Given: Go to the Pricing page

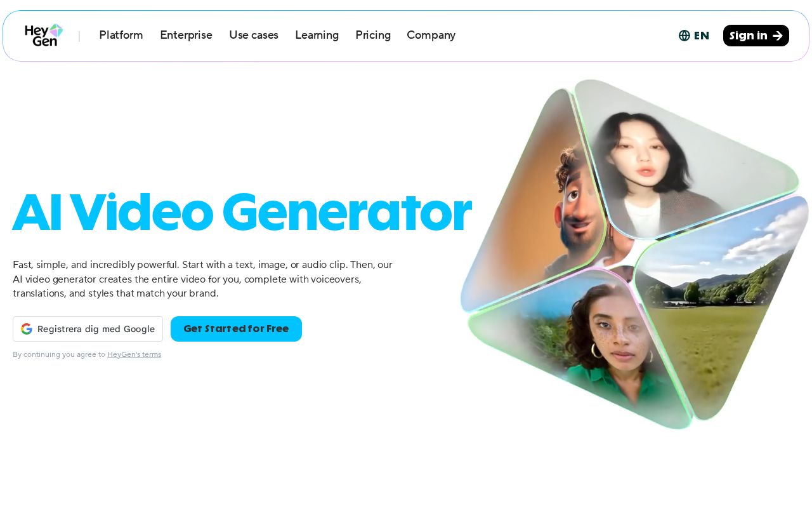Looking at the screenshot, I should [373, 36].
